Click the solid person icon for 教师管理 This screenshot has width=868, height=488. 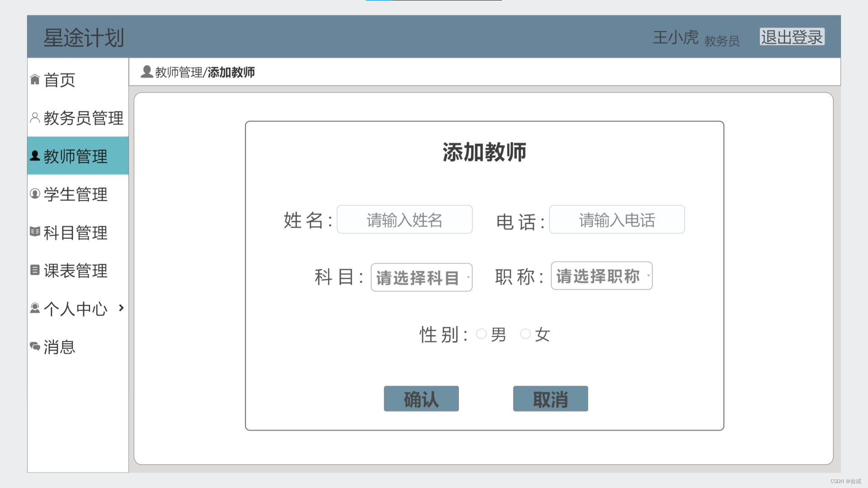coord(35,156)
